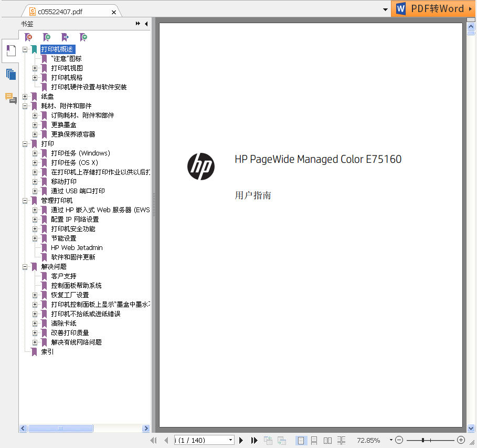Expand the 打印机视图 bookmark node
This screenshot has height=448, width=477.
35,68
